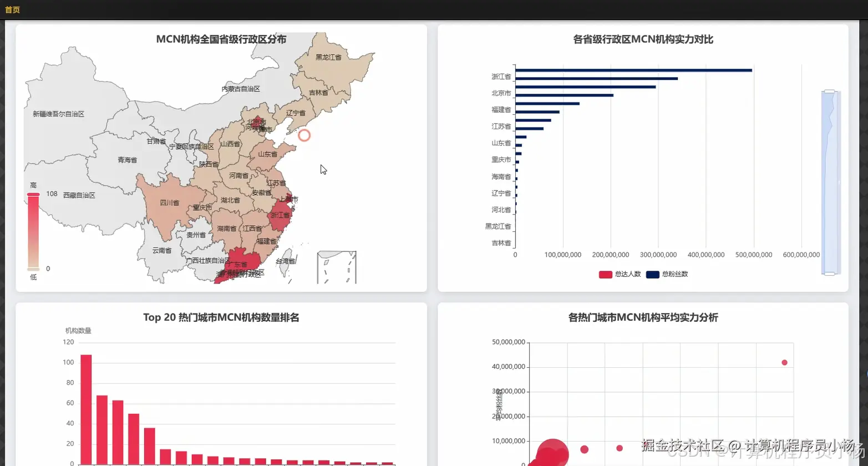
Task: Select 湖南省 on the map
Action: coord(226,229)
